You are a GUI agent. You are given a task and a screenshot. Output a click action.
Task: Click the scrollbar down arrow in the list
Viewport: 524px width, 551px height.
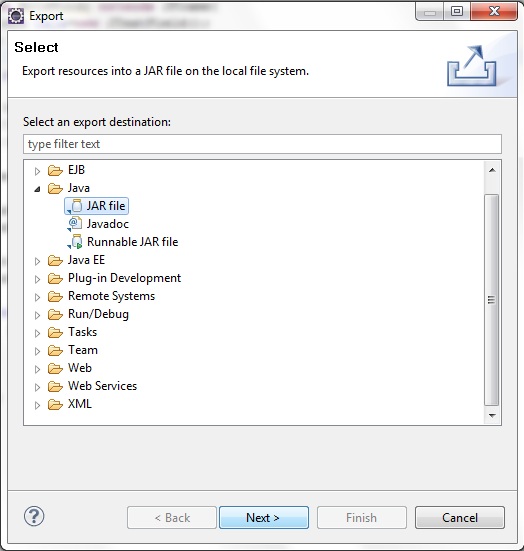492,416
